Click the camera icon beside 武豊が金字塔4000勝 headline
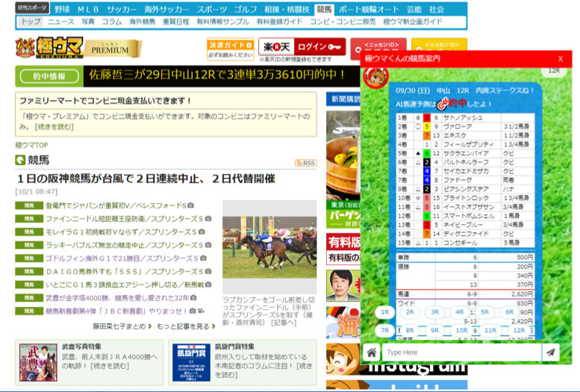 tap(193, 298)
